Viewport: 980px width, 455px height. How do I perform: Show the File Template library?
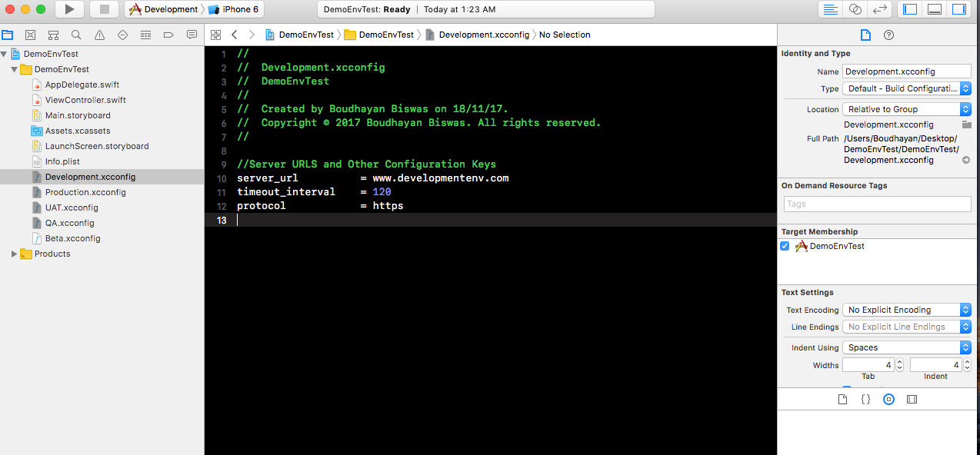point(842,400)
